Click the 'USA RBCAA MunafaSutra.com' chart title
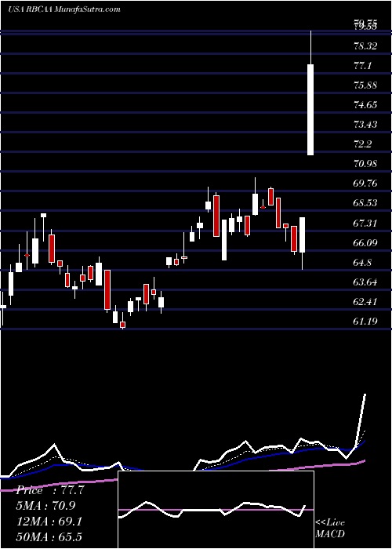This screenshot has height=549, width=392. coord(64,9)
